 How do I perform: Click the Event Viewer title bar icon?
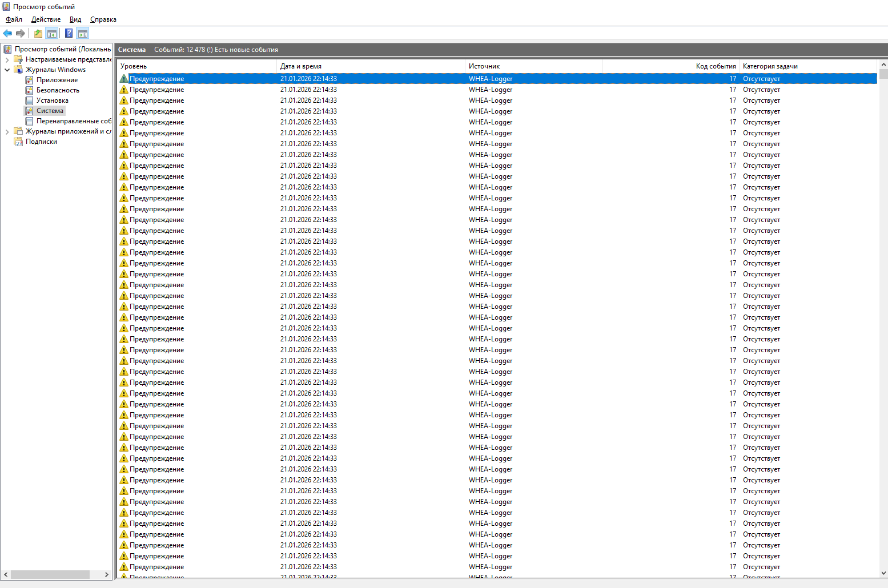[6, 7]
